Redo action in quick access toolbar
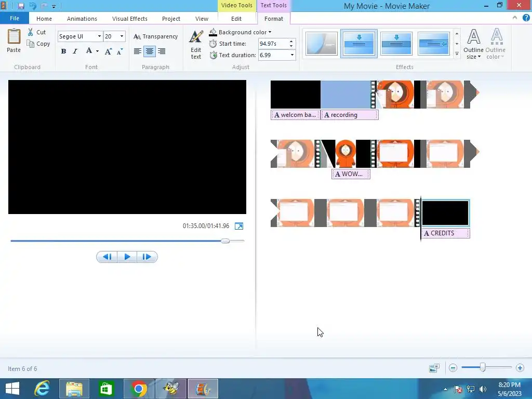Image resolution: width=532 pixels, height=399 pixels. tap(44, 6)
